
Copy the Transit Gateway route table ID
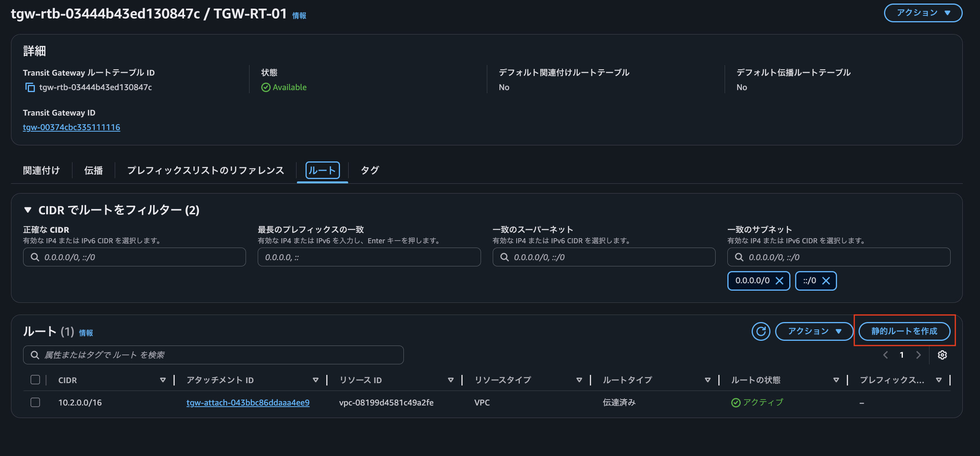(x=30, y=87)
